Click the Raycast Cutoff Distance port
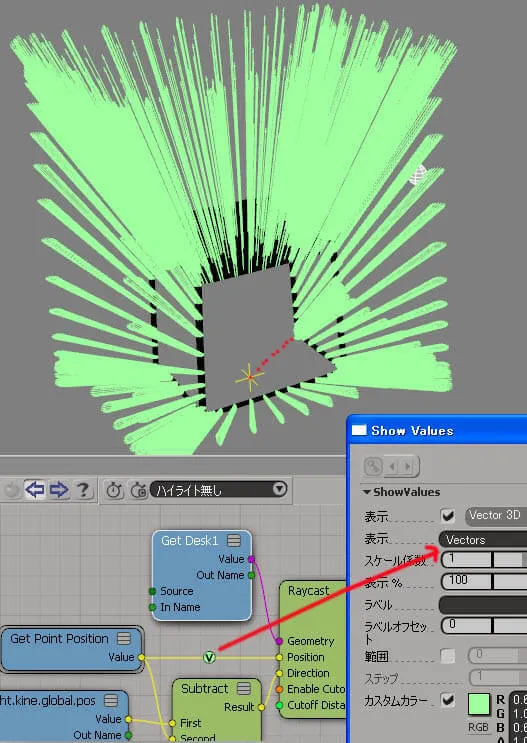527x743 pixels. (279, 705)
